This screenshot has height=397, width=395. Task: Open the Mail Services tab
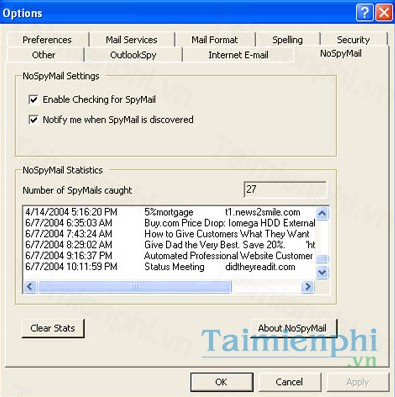pos(132,40)
